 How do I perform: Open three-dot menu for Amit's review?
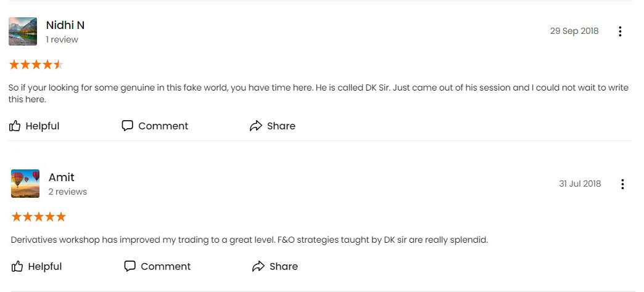click(622, 184)
